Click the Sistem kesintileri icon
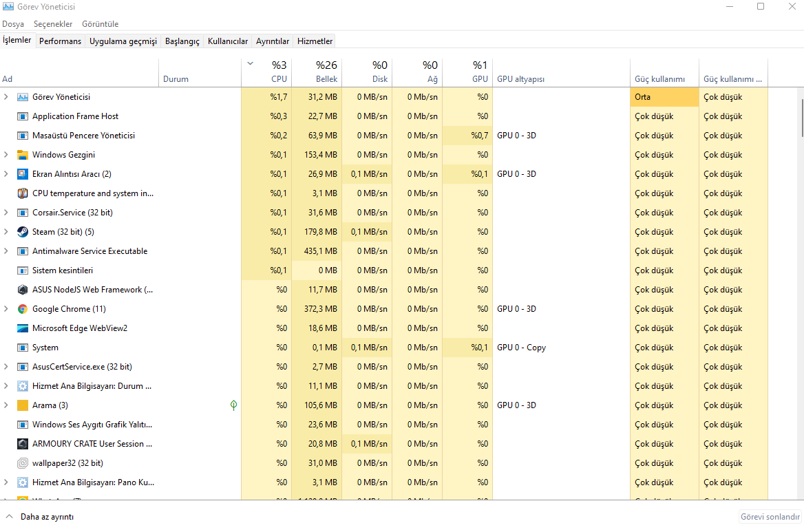 [23, 270]
